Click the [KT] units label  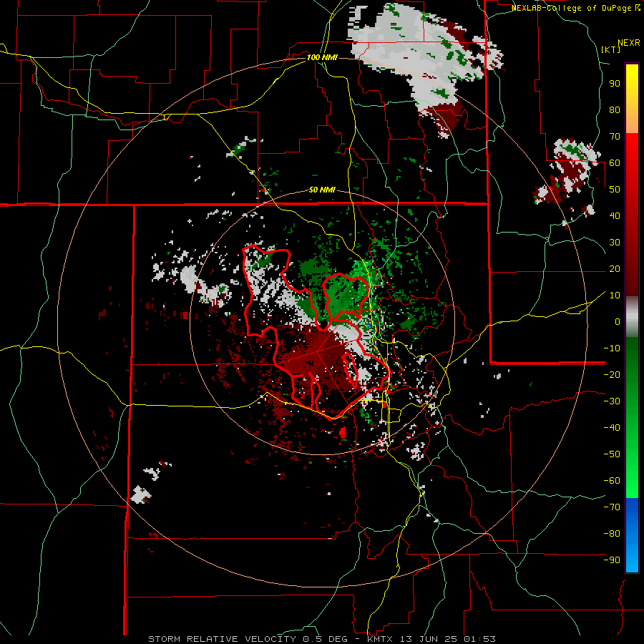click(611, 49)
